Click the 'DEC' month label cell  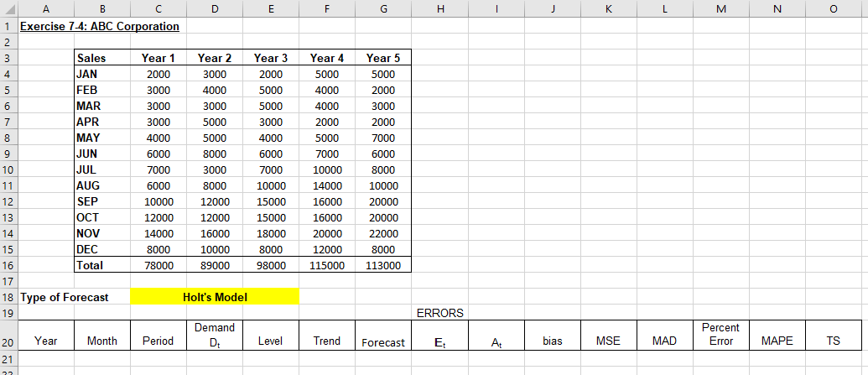click(102, 249)
